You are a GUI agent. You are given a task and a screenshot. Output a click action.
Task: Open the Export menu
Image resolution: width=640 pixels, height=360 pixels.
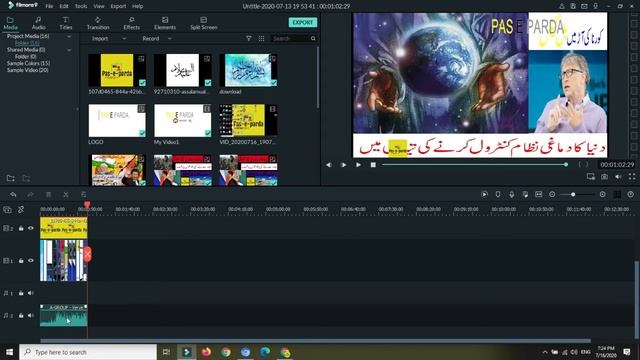pos(118,6)
